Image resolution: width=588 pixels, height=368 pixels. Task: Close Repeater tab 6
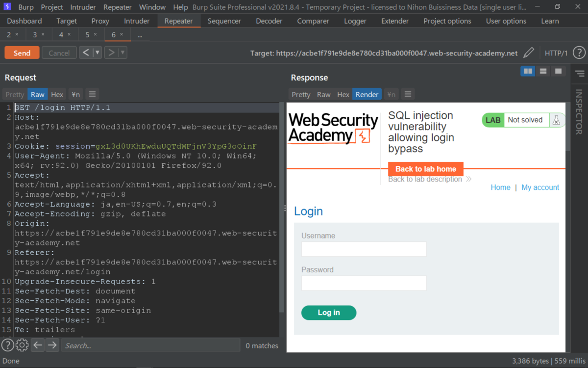122,35
